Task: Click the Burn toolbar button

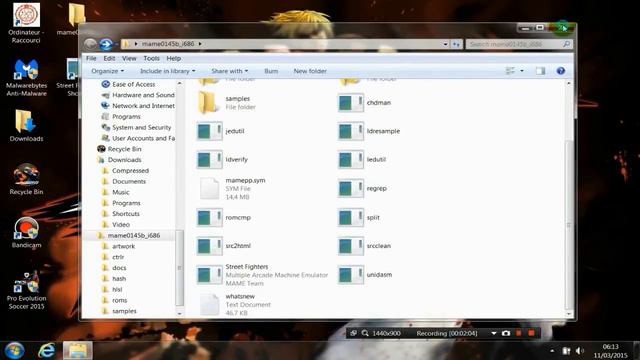Action: click(271, 71)
